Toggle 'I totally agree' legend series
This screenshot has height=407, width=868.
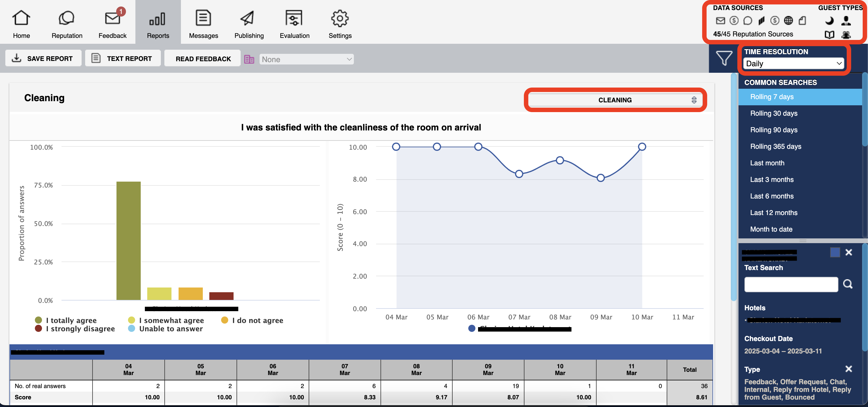[x=66, y=320]
